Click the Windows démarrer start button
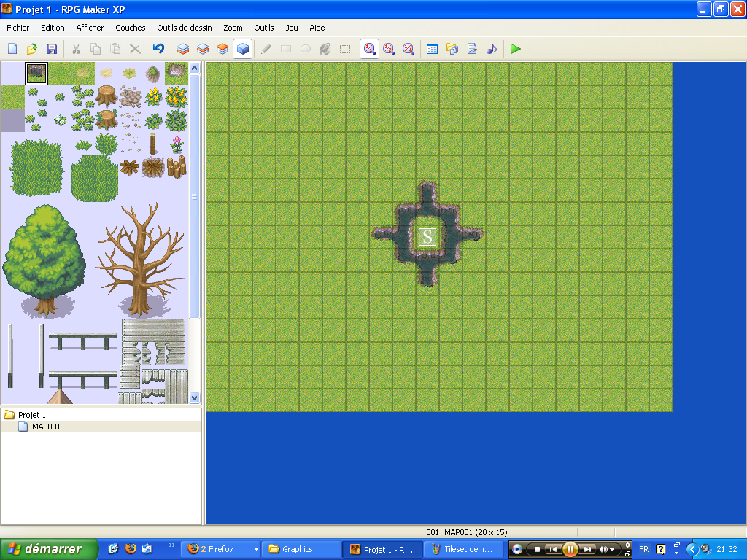This screenshot has height=560, width=747. [x=48, y=549]
